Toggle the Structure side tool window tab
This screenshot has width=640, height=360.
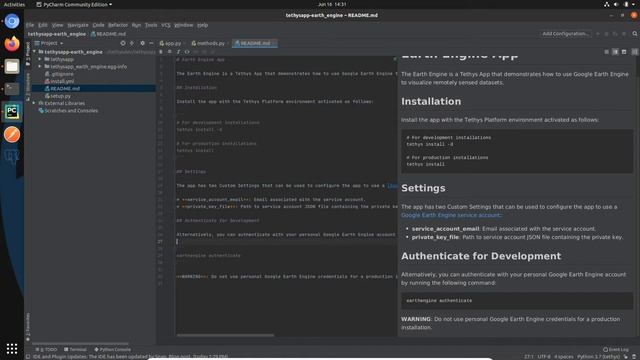tap(28, 87)
